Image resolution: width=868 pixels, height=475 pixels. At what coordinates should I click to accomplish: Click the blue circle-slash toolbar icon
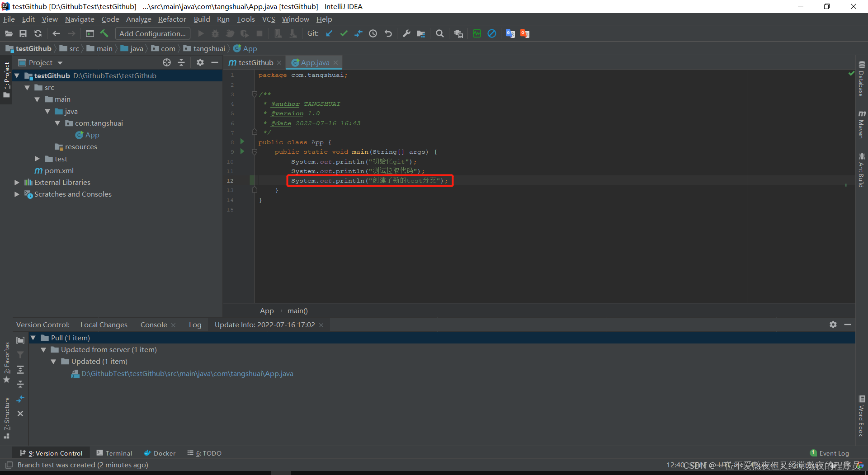492,33
